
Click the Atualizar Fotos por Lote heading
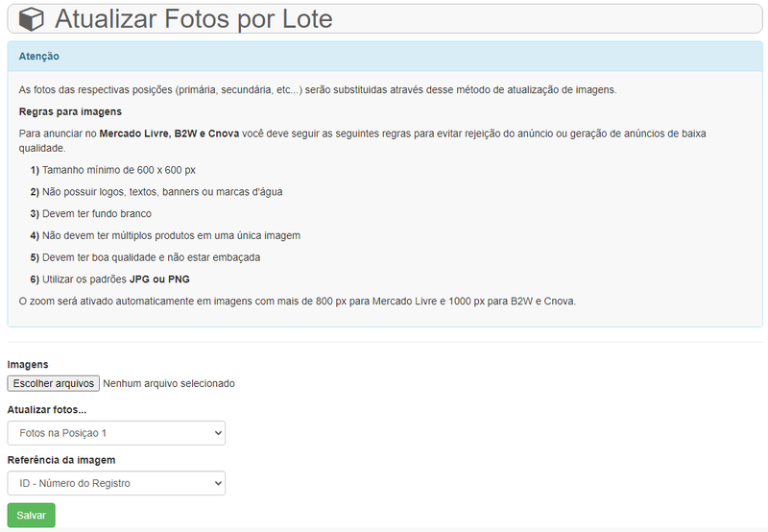[x=194, y=19]
